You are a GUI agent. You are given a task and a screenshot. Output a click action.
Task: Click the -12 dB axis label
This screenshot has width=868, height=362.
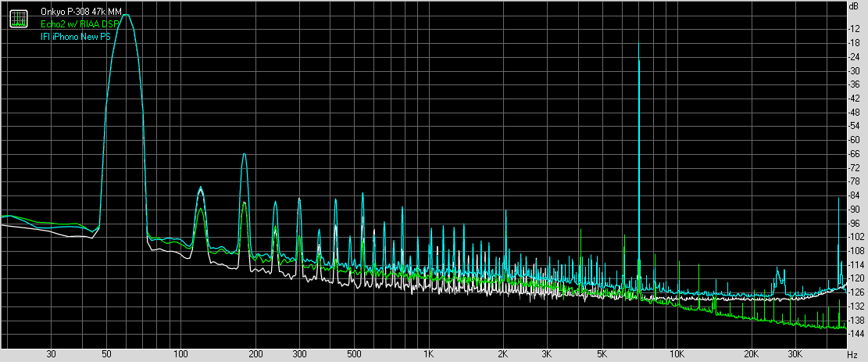[x=854, y=29]
